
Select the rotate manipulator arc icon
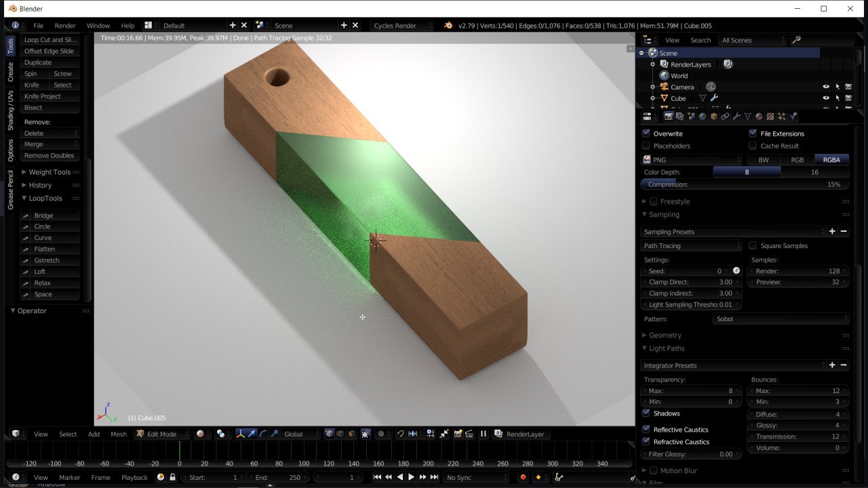tap(263, 434)
